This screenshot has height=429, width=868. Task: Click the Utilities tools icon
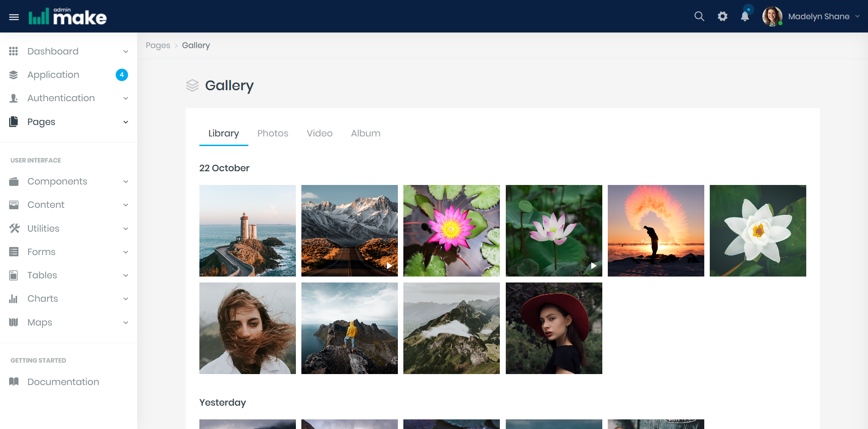[x=14, y=228]
